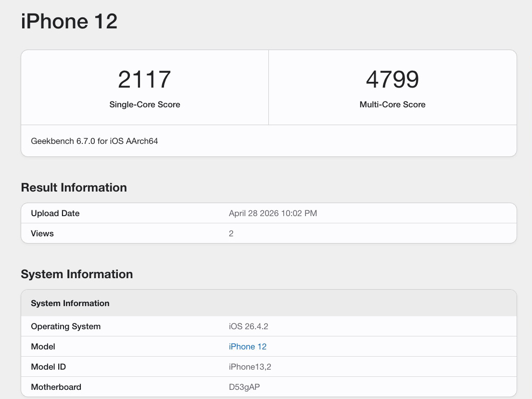The image size is (532, 399).
Task: Click the 4799 multi-core score value
Action: pos(392,79)
